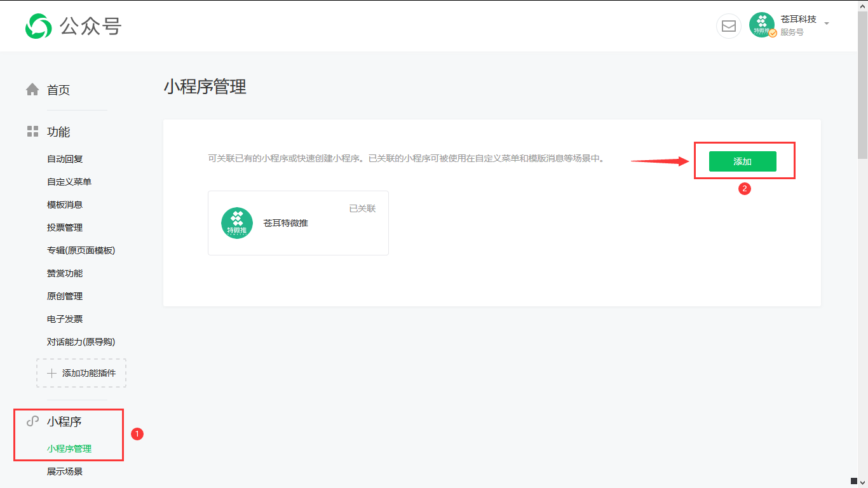Click the 公众号 platform logo icon
This screenshot has height=488, width=868.
(x=39, y=26)
